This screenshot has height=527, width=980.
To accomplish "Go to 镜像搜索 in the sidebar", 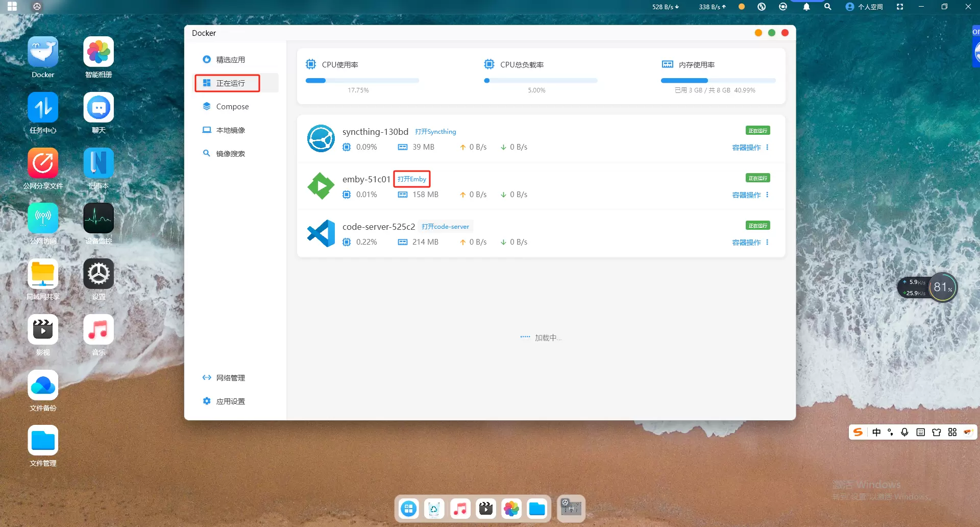I will 230,154.
